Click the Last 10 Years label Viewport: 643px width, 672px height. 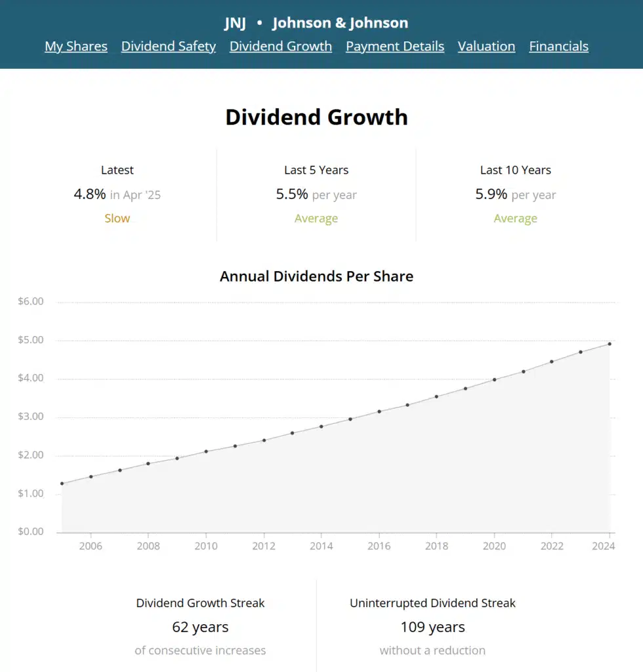click(x=515, y=170)
